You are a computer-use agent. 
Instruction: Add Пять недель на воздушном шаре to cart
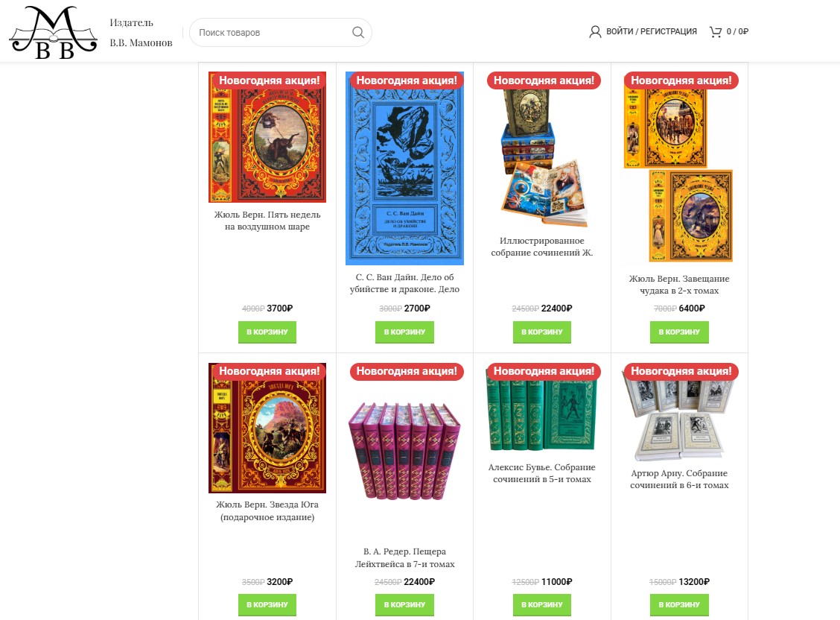[267, 332]
